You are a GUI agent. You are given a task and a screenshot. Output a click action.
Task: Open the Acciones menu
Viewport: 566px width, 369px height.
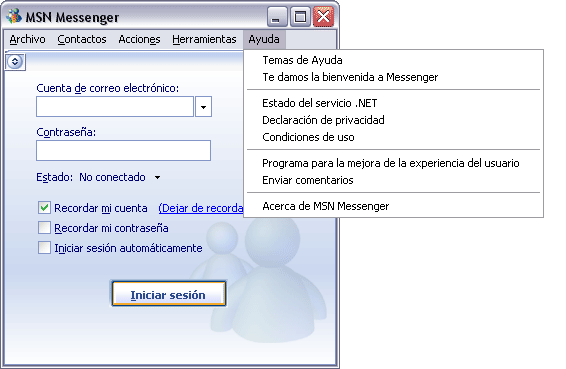click(x=139, y=39)
